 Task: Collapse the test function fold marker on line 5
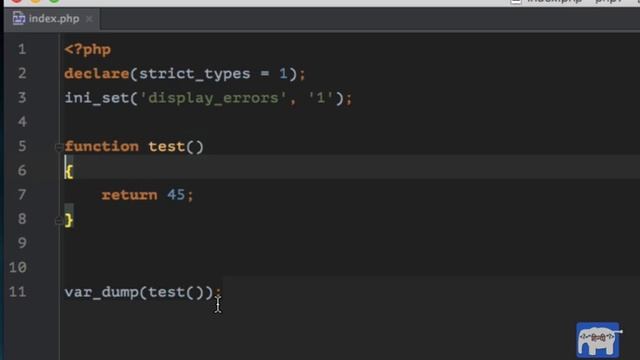coord(58,147)
